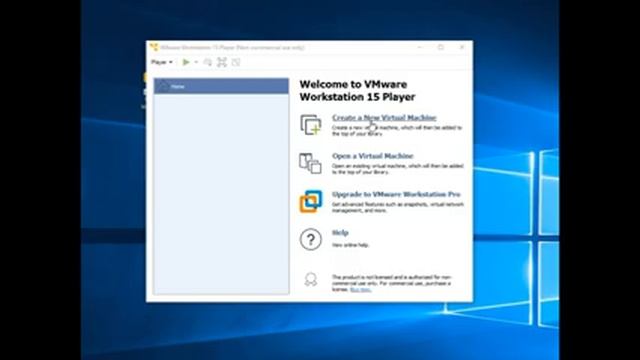The image size is (640, 360).
Task: Minimize the VMware Player window
Action: pos(420,47)
